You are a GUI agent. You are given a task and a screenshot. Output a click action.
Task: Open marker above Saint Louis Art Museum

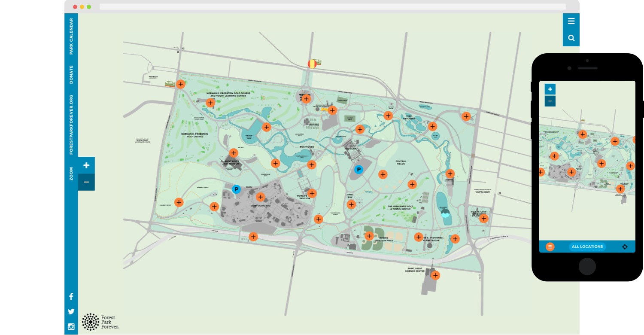click(x=234, y=152)
